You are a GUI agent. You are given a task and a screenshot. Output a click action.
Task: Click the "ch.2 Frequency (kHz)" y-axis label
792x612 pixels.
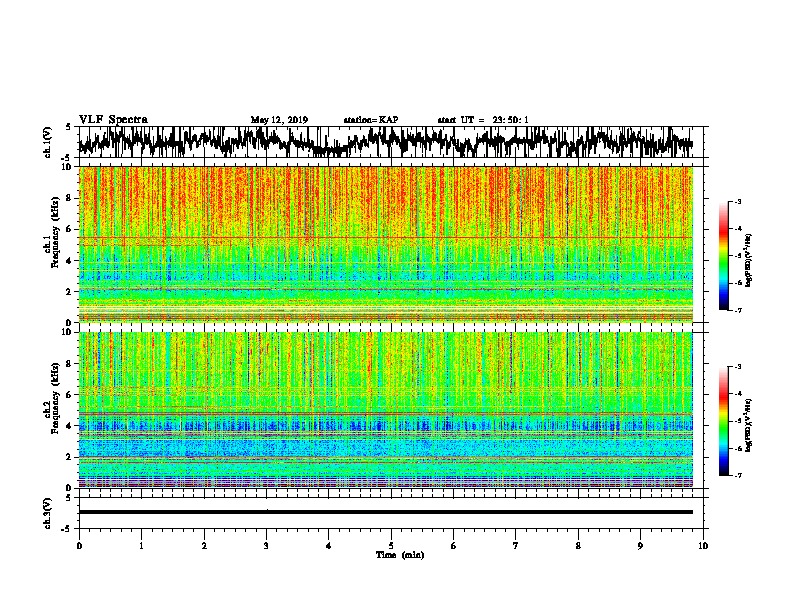pos(54,398)
